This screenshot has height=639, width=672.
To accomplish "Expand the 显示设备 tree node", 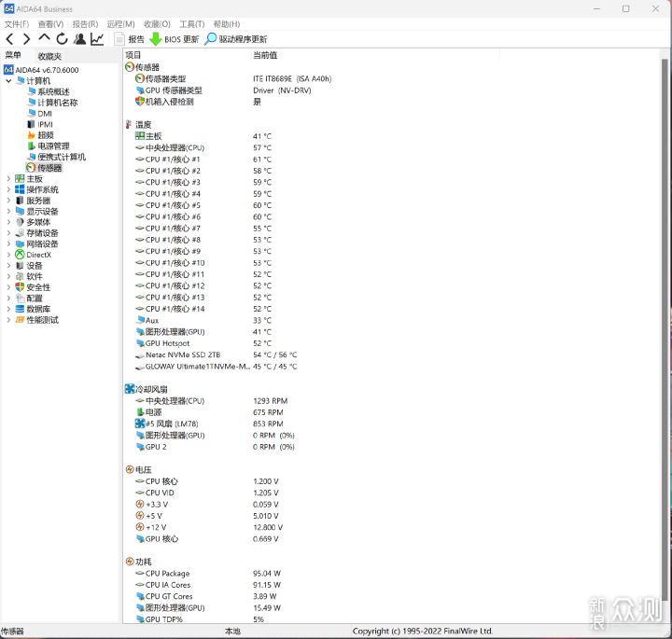I will (8, 211).
